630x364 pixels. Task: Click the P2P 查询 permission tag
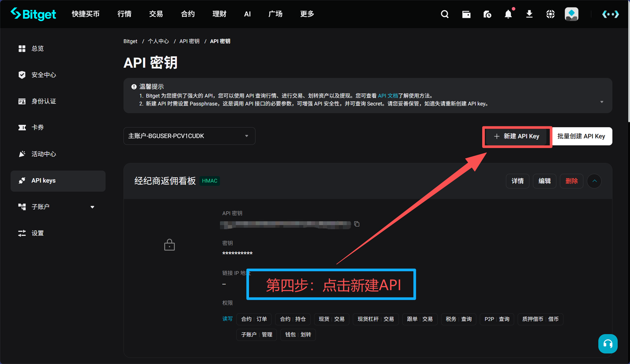point(497,319)
